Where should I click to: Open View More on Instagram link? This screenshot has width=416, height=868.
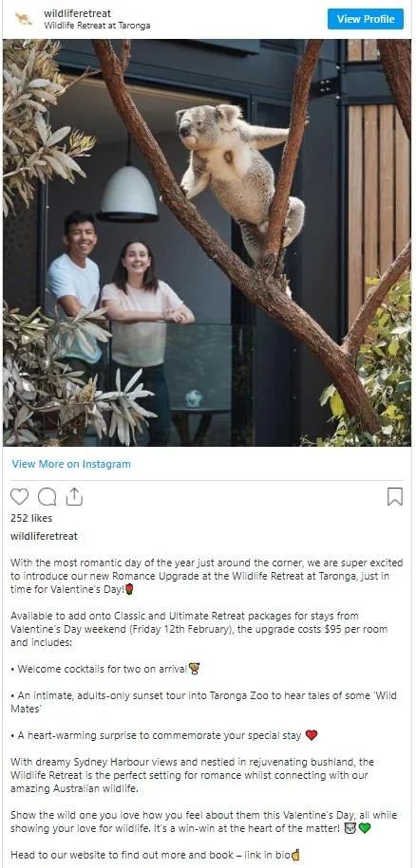click(71, 464)
